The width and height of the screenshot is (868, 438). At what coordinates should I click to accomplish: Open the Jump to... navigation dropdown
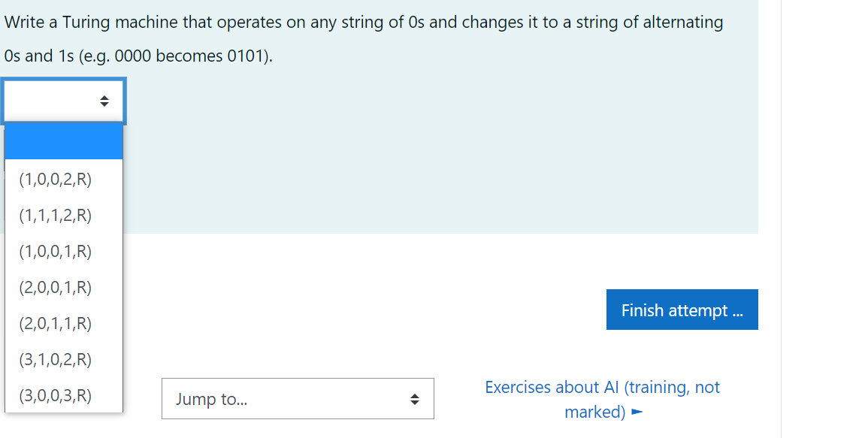pos(298,399)
